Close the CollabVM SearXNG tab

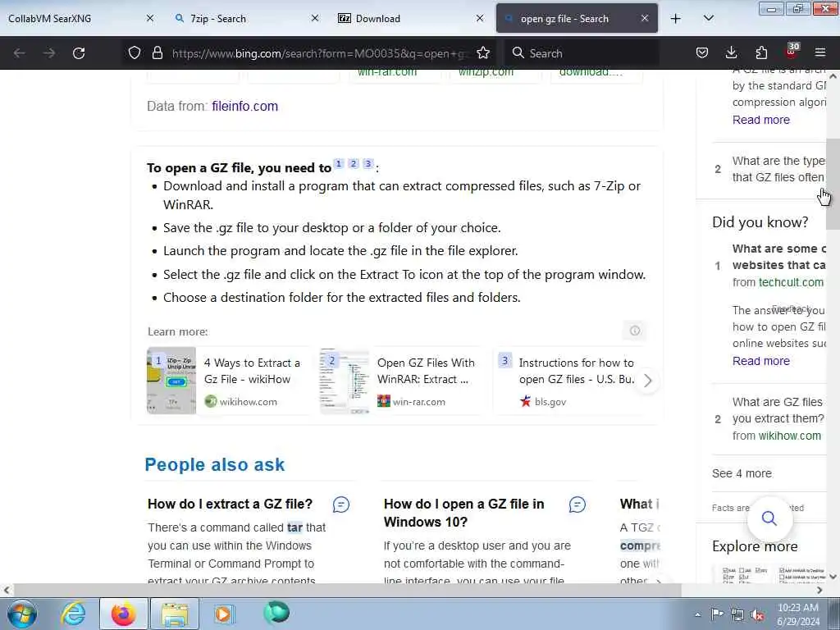pyautogui.click(x=150, y=18)
